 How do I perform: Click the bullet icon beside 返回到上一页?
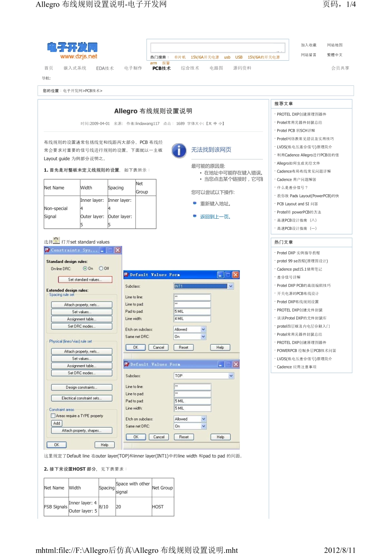[195, 216]
